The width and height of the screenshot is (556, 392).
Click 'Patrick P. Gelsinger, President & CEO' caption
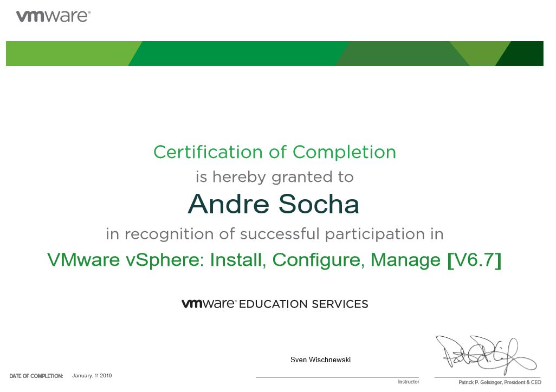pyautogui.click(x=500, y=382)
